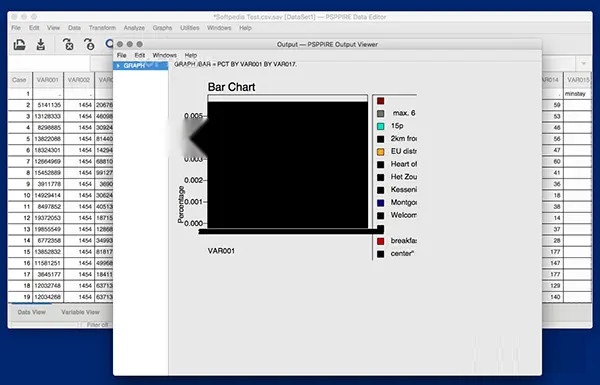
Task: Click the 'Bar Chart' title text
Action: pyautogui.click(x=231, y=87)
